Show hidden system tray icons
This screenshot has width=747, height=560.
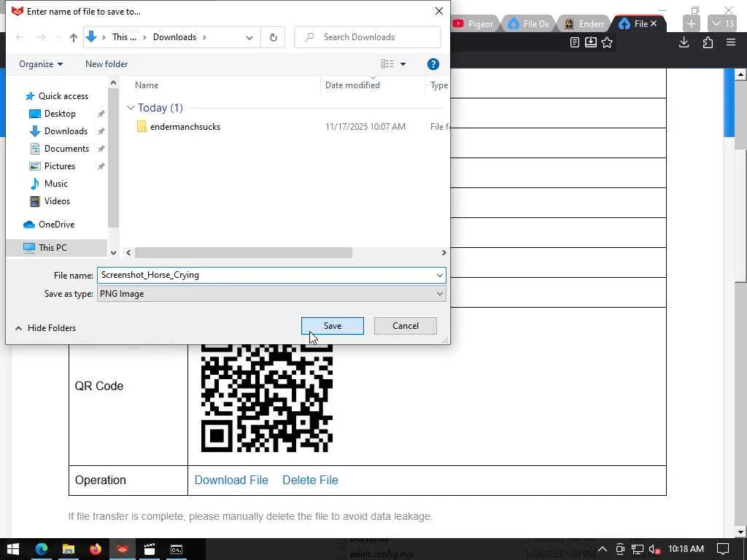point(602,549)
